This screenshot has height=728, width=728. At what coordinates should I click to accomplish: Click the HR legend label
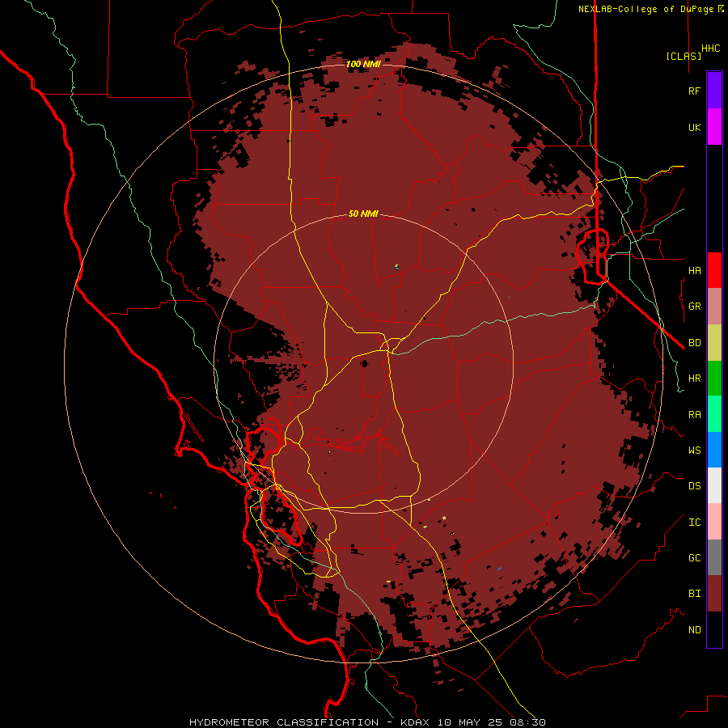point(694,379)
